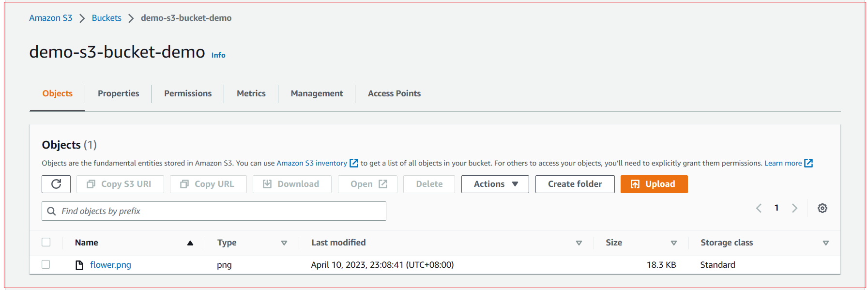Image resolution: width=868 pixels, height=290 pixels.
Task: Click breadcrumb chevron after Amazon S3
Action: [82, 18]
